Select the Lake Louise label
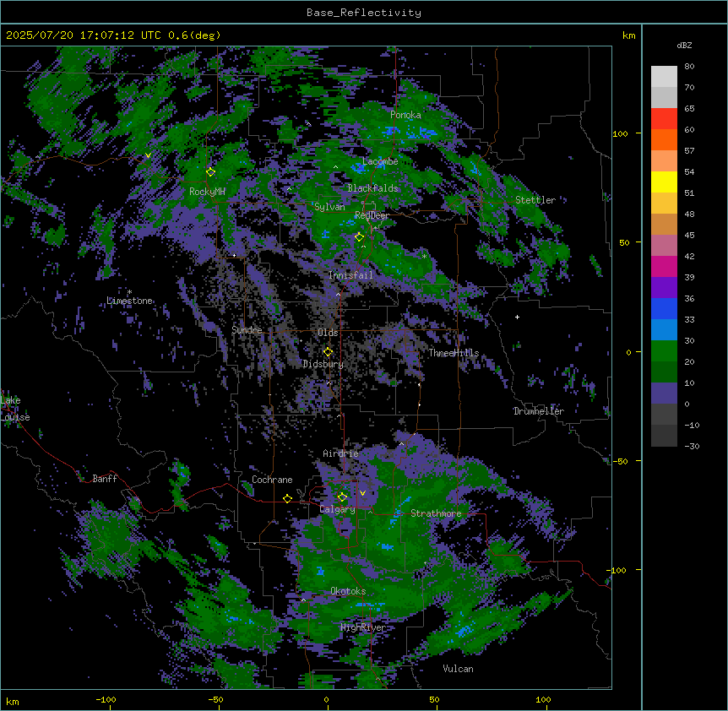728x711 pixels. point(15,409)
